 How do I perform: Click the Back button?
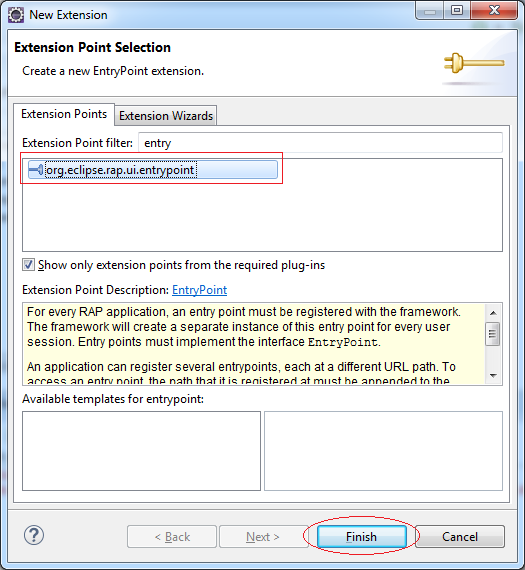(172, 537)
